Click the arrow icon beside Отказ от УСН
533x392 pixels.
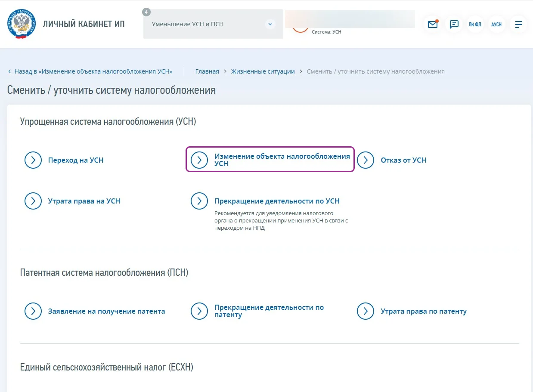coord(366,160)
